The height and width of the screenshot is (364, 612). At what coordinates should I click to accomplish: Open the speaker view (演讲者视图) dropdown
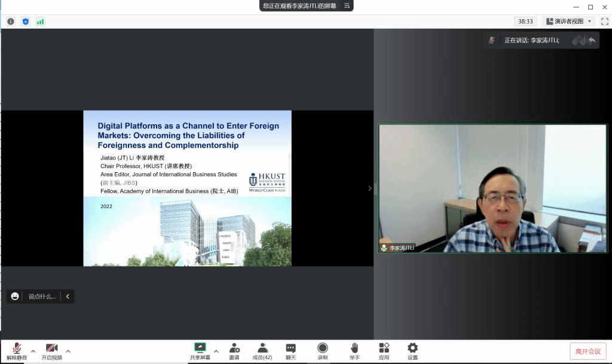tap(568, 22)
